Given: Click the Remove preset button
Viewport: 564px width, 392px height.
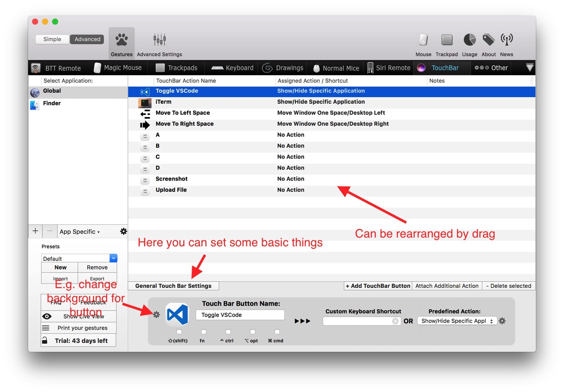Looking at the screenshot, I should click(97, 267).
